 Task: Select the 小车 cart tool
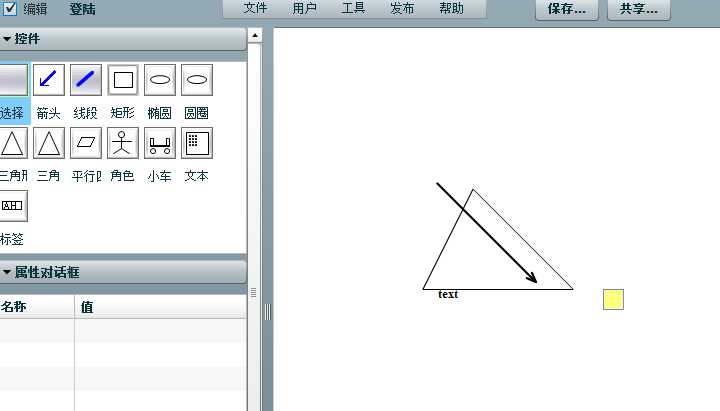click(x=160, y=143)
